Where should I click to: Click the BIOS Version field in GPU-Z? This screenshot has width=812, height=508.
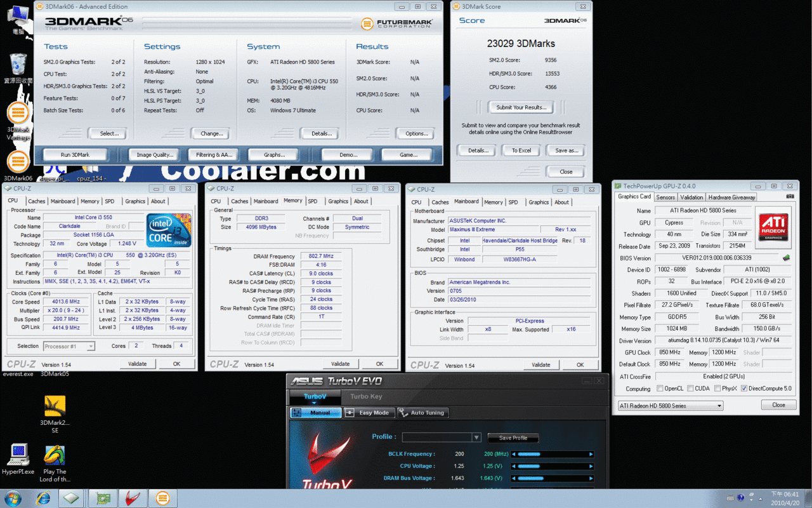point(717,258)
